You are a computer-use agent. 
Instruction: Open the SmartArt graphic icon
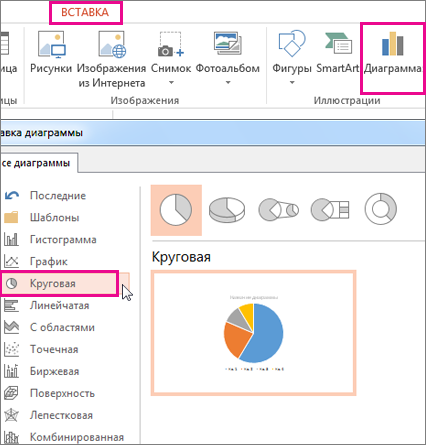[338, 43]
